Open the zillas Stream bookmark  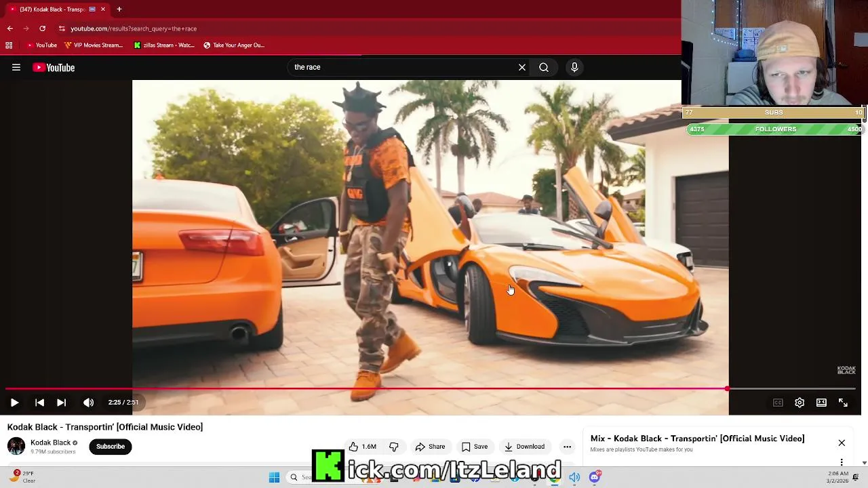164,45
